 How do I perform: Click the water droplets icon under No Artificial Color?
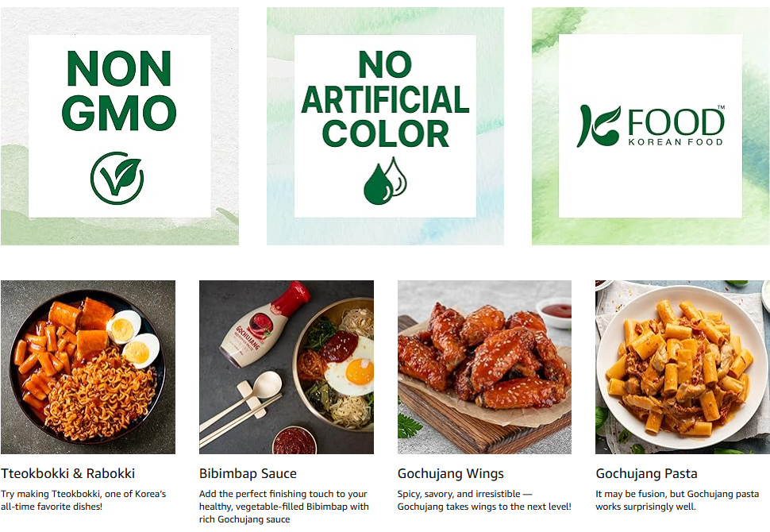[x=385, y=181]
